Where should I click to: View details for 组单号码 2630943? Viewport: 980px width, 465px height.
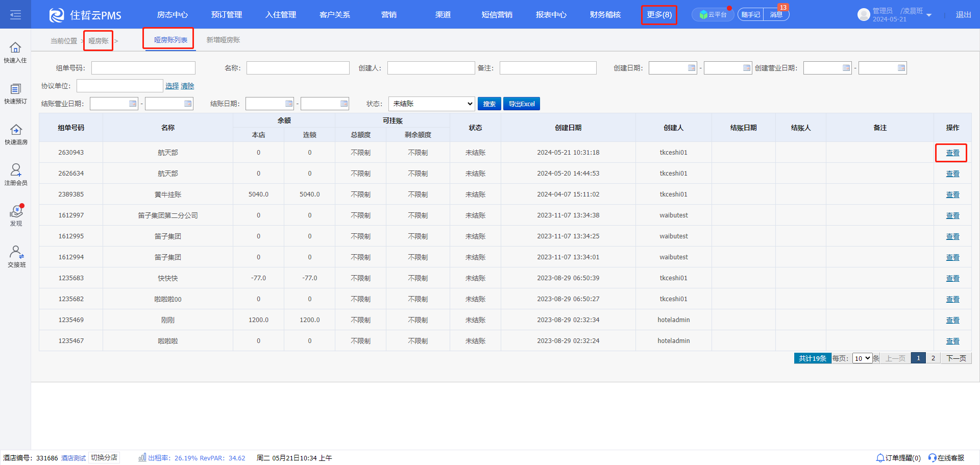click(x=952, y=153)
